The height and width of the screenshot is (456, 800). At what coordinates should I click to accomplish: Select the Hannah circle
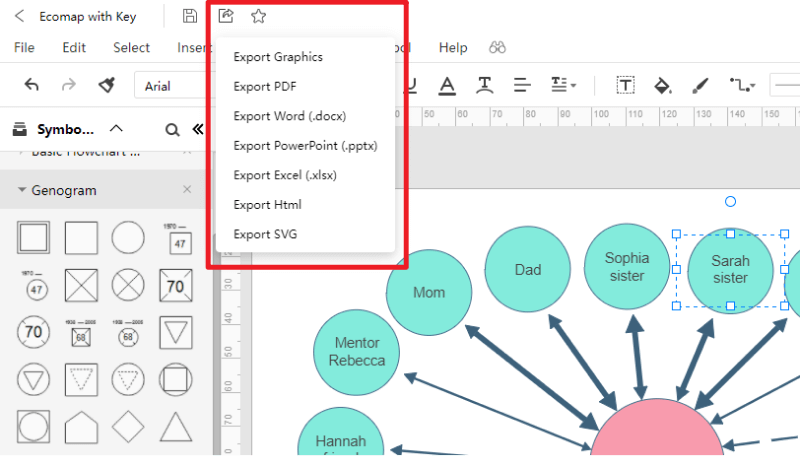341,432
